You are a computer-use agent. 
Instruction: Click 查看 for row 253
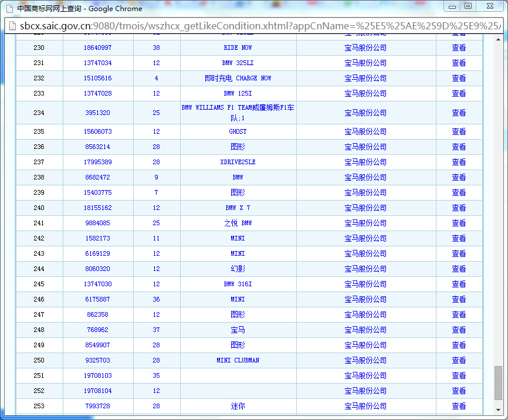coord(459,406)
